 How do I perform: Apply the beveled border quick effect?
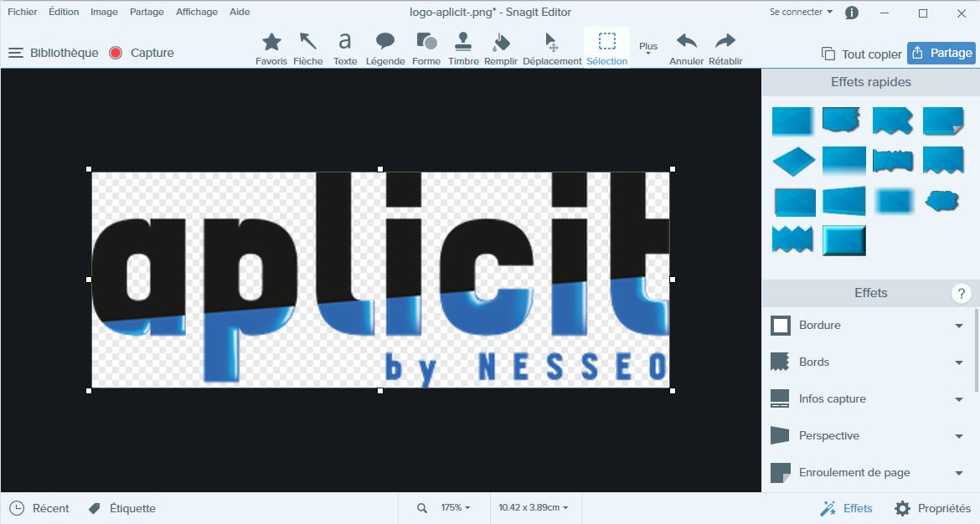click(x=843, y=240)
